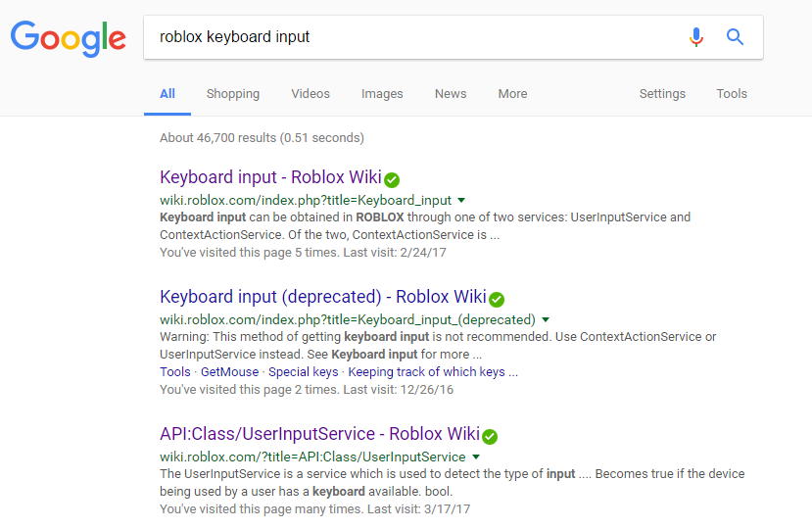
Task: Follow the Tools sitelink under deprecated result
Action: click(x=175, y=372)
